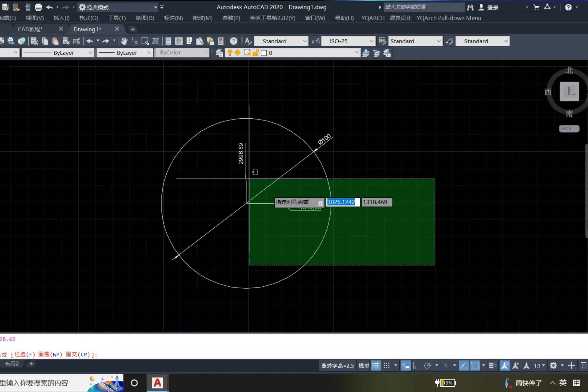
Task: Open the Properties palette icon
Action: coord(168,41)
